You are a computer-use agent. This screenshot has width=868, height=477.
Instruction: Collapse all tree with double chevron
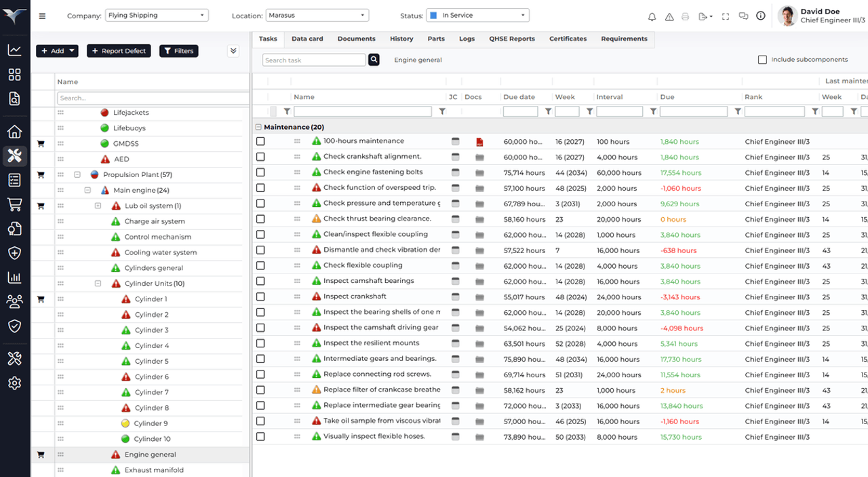coord(233,51)
